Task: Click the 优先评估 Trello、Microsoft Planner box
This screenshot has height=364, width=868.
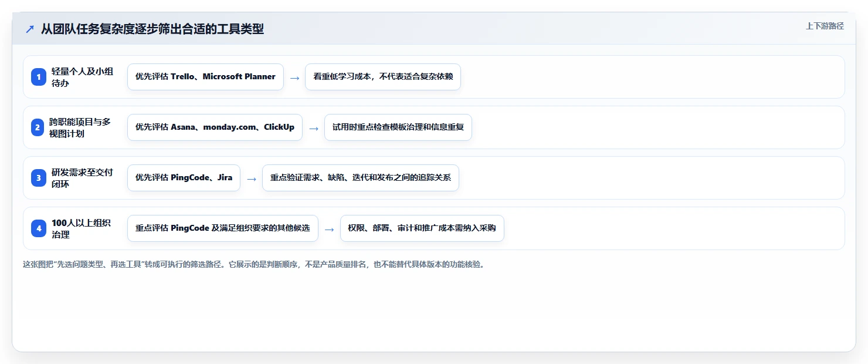Action: 205,77
